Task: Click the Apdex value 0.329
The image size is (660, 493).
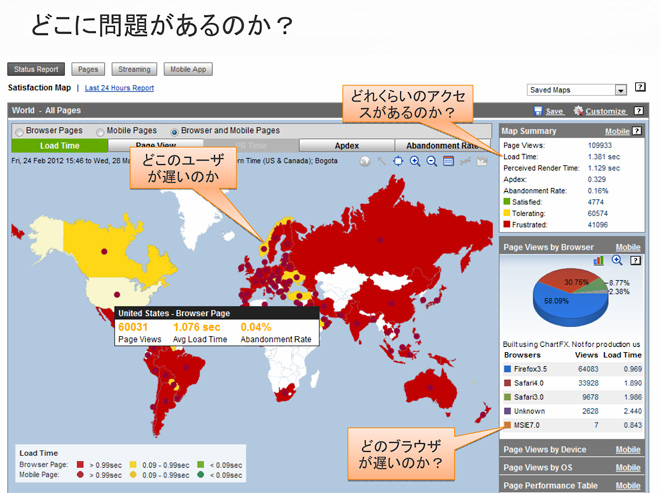Action: tap(596, 179)
